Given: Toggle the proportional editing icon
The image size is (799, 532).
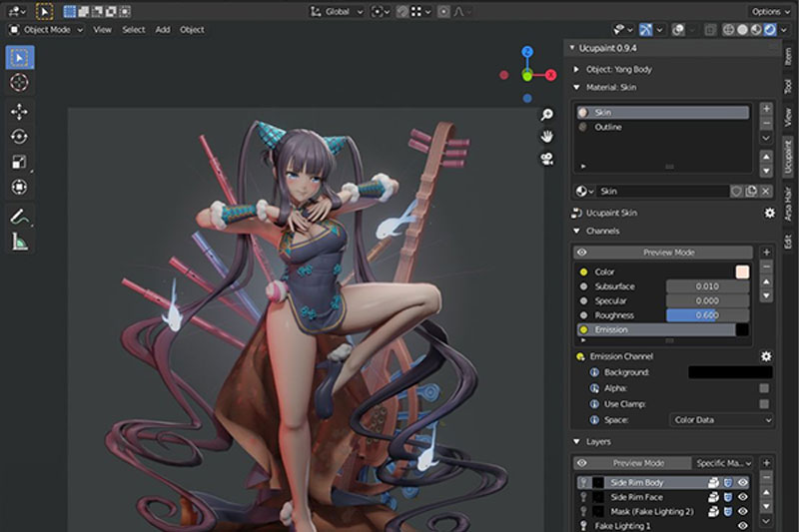Looking at the screenshot, I should tap(443, 12).
